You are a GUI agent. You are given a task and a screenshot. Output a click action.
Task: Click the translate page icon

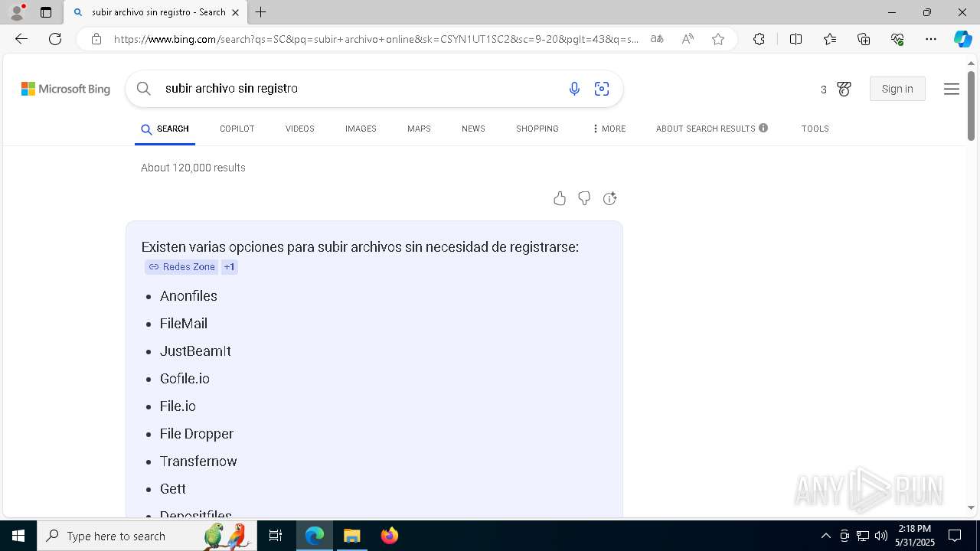point(656,39)
